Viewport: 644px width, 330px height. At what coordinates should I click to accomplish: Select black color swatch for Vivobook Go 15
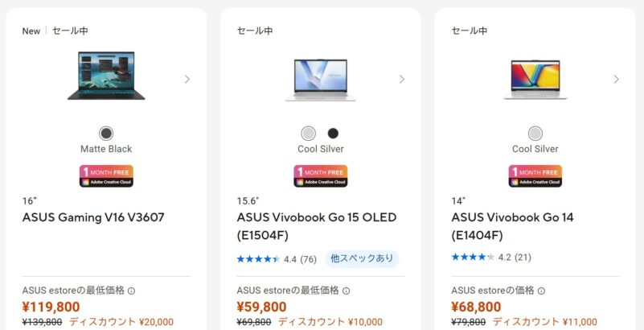(x=333, y=134)
